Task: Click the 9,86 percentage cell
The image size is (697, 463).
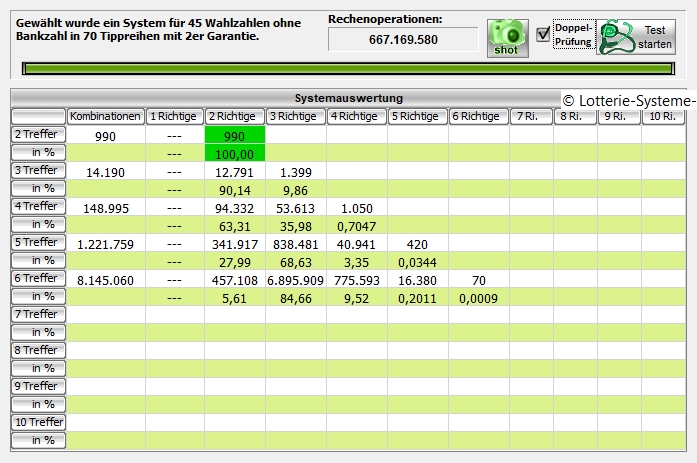Action: tap(296, 191)
